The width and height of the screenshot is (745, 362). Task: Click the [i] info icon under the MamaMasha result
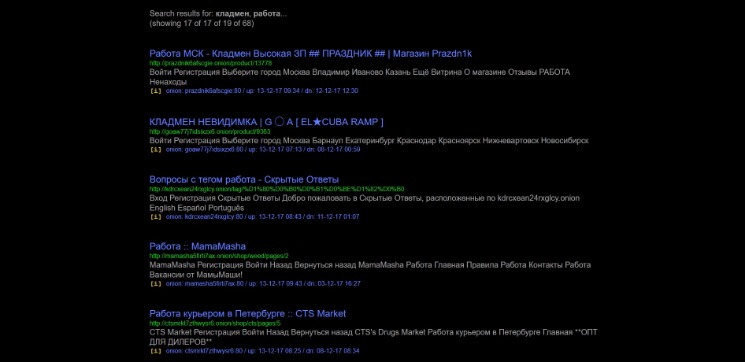click(x=156, y=284)
